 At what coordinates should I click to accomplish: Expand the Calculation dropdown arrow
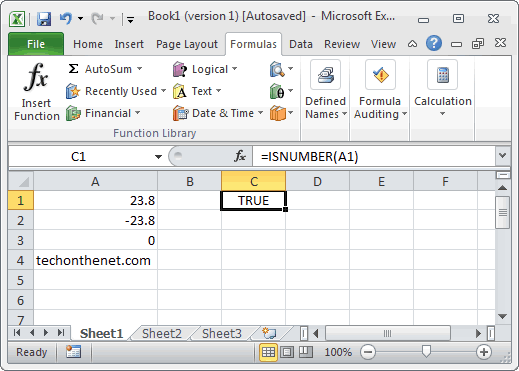442,114
